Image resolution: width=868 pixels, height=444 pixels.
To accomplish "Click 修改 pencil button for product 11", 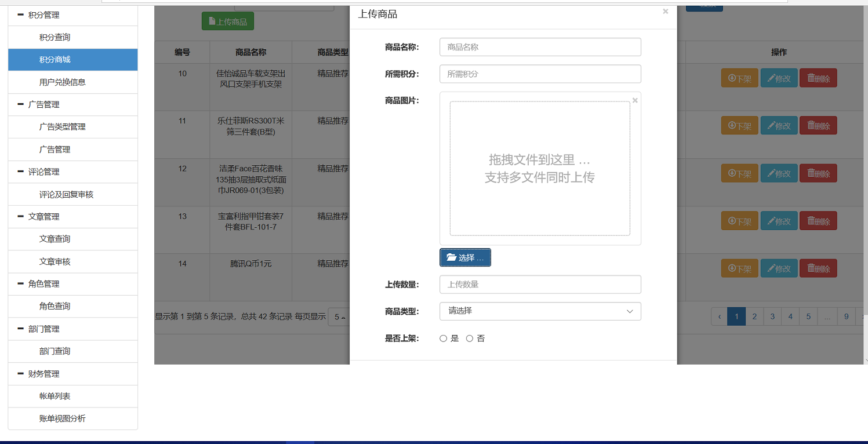I will [779, 126].
